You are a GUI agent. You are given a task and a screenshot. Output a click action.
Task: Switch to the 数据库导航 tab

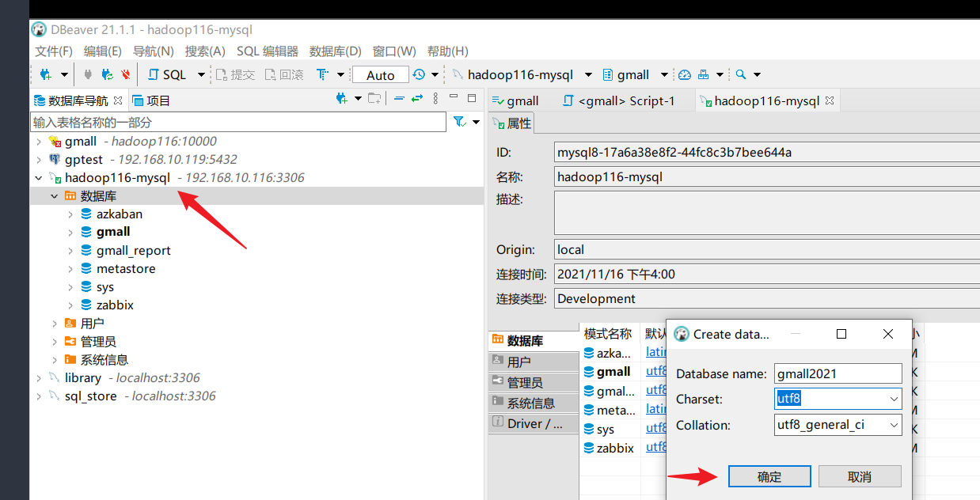[78, 100]
